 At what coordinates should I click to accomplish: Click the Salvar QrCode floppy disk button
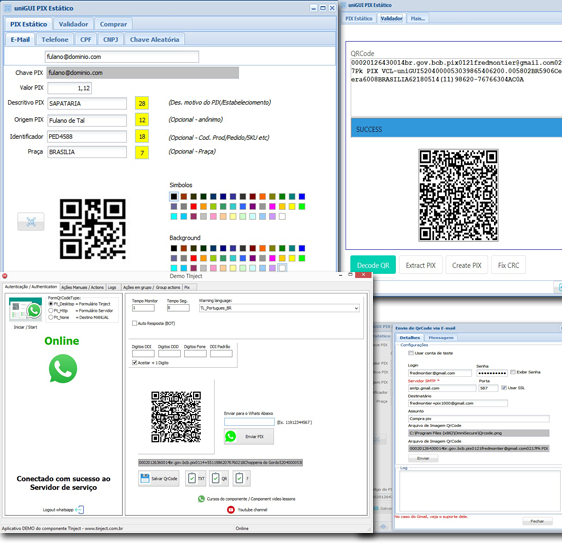(x=159, y=478)
